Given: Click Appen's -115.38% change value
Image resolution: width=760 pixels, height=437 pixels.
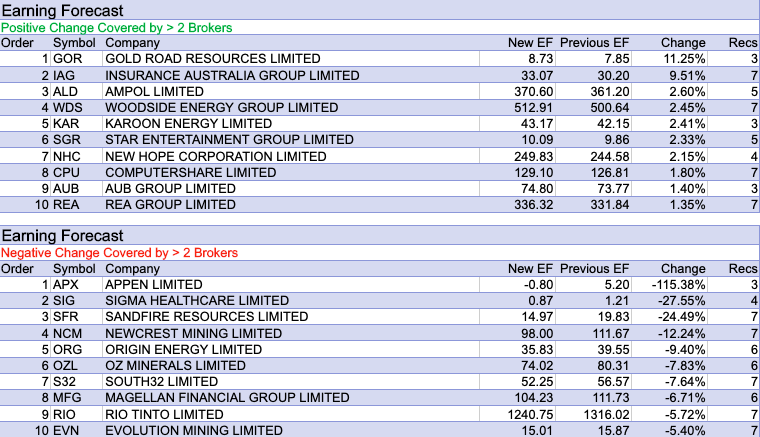Looking at the screenshot, I should [677, 284].
